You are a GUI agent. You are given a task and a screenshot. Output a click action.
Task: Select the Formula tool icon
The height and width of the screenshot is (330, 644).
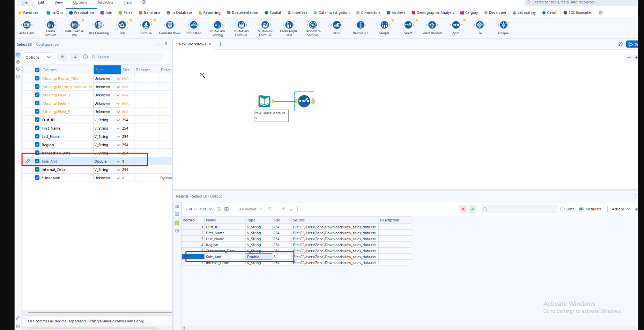[146, 25]
